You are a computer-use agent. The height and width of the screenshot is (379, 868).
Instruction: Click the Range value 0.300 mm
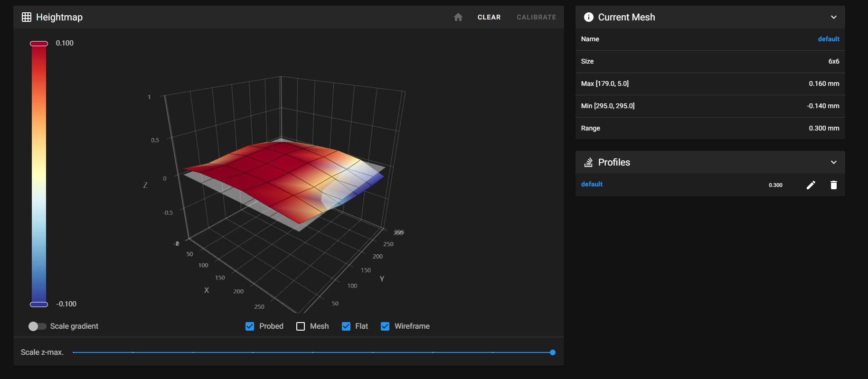(824, 128)
